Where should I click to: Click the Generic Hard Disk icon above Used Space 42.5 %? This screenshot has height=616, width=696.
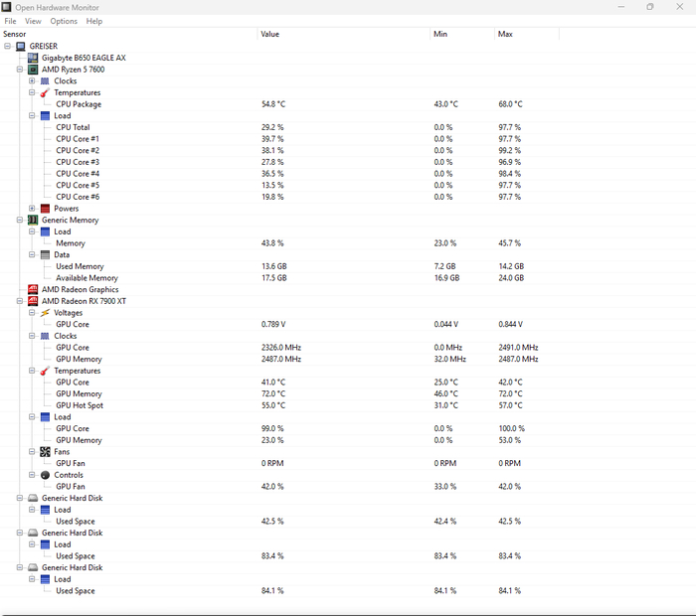[x=33, y=498]
